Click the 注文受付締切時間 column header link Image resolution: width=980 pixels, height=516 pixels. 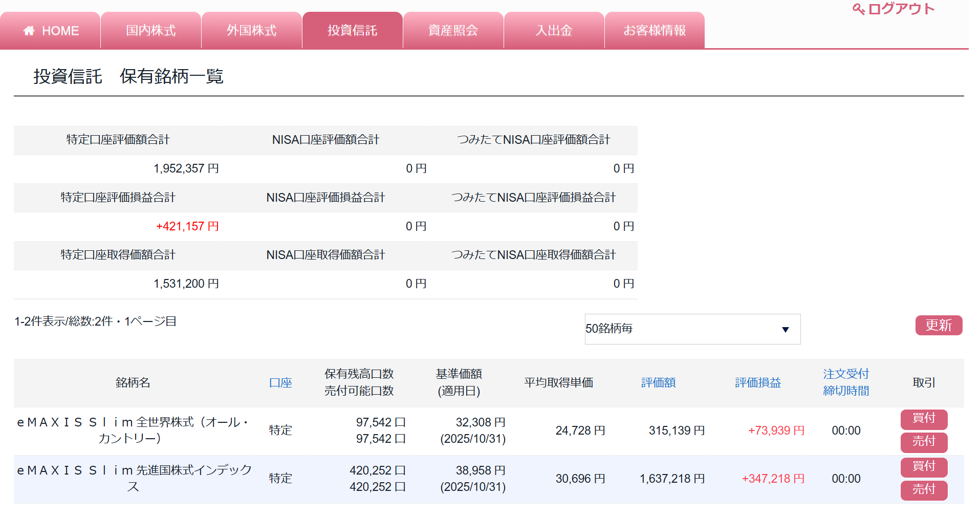pyautogui.click(x=846, y=382)
